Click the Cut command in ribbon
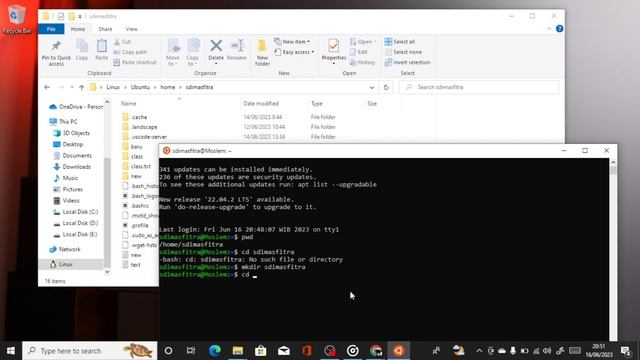Viewport: 640px width, 360px height. pos(122,42)
